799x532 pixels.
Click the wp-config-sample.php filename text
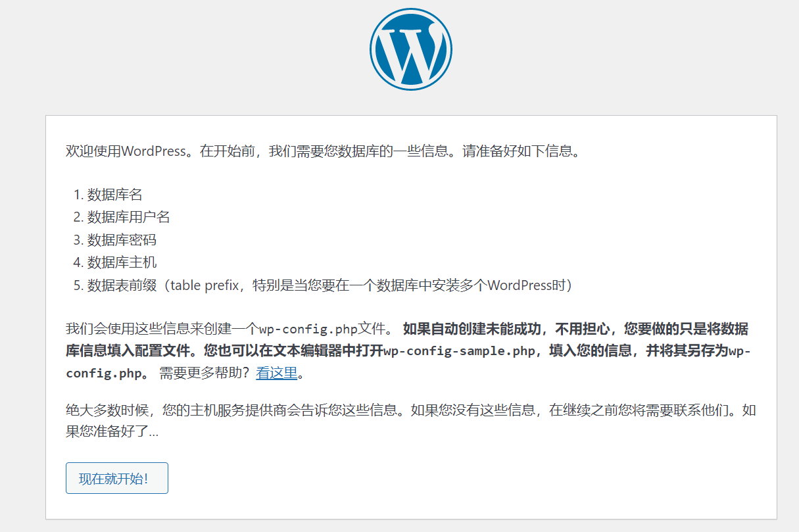[x=459, y=351]
